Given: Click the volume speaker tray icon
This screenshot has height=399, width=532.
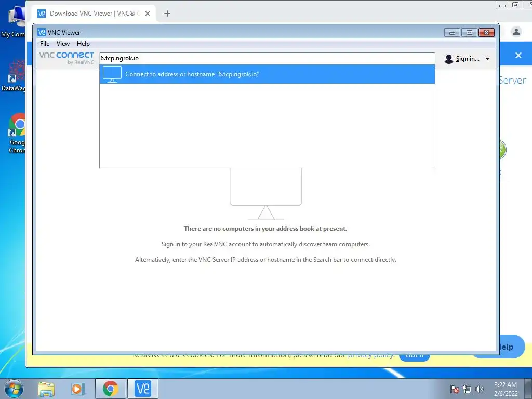Looking at the screenshot, I should pos(480,389).
